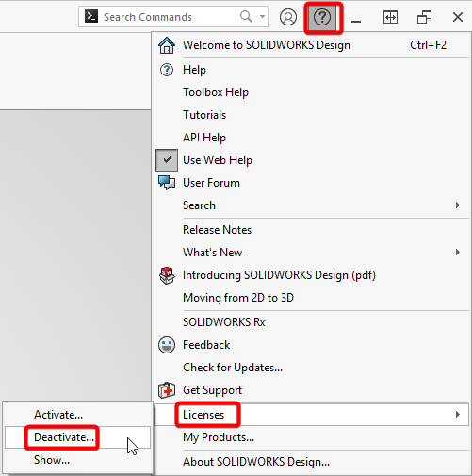Viewport: 472px width, 476px height.
Task: Click the question mark icon beside Help
Action: click(167, 70)
